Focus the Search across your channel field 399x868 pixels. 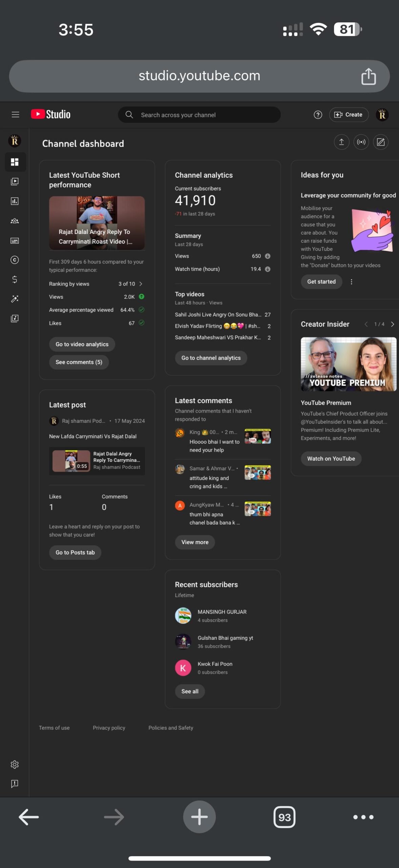199,115
